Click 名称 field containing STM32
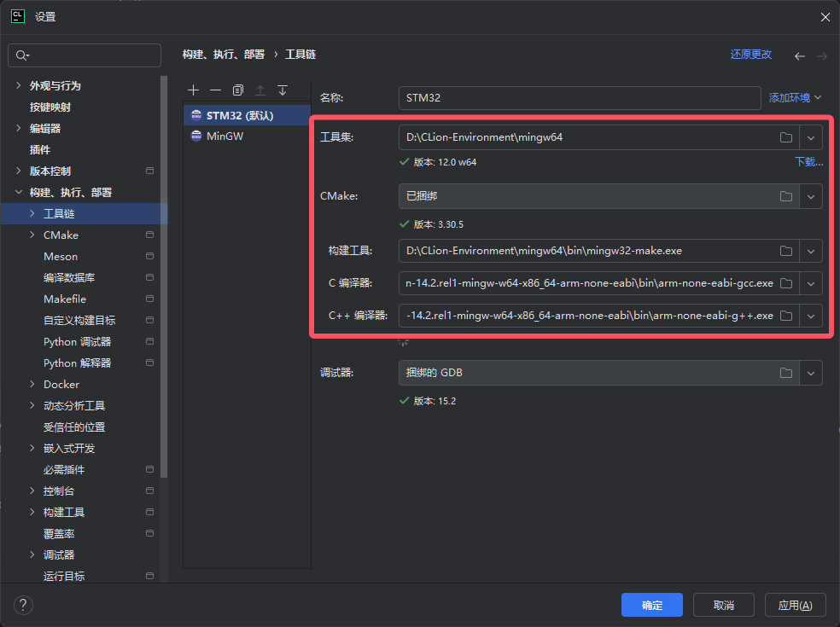Image resolution: width=840 pixels, height=627 pixels. pos(580,98)
